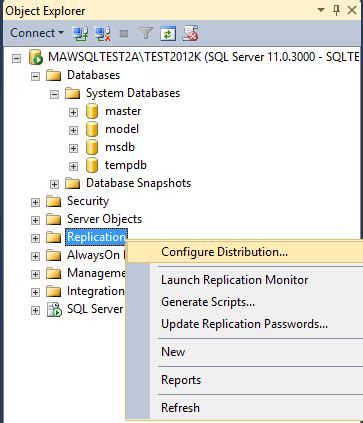Click the Server Objects folder icon
The width and height of the screenshot is (363, 423).
pos(53,219)
